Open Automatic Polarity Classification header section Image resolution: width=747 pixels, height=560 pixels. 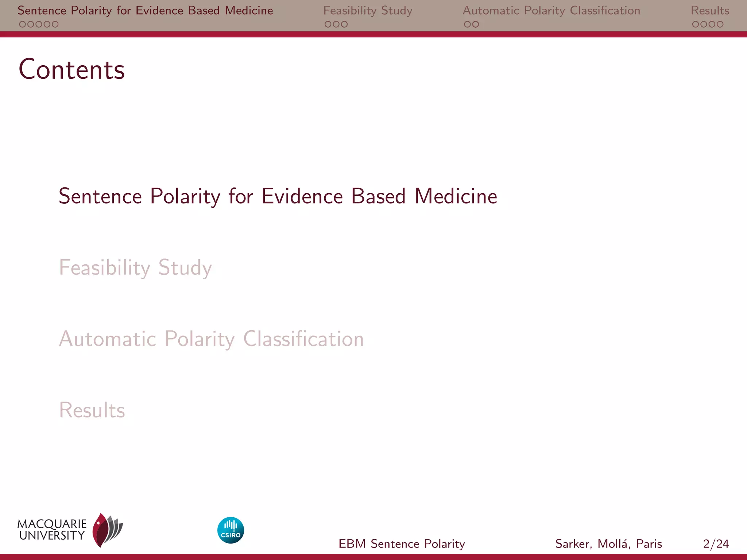click(x=551, y=11)
